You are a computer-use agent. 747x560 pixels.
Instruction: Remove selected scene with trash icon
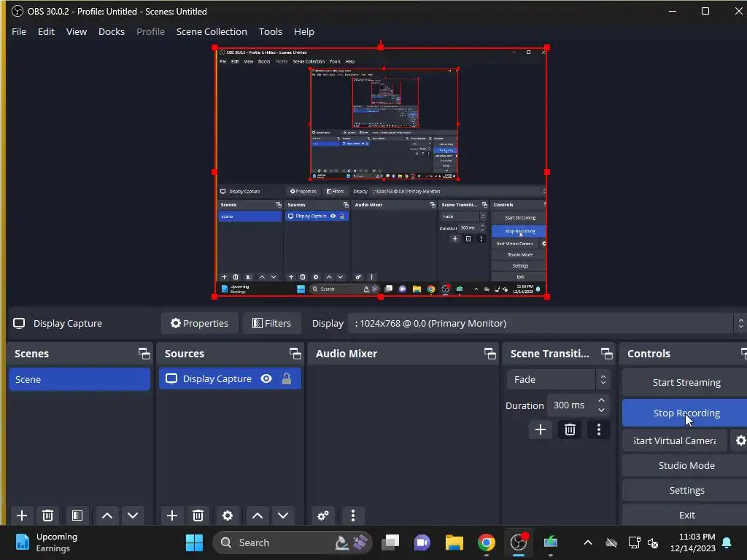pos(47,516)
